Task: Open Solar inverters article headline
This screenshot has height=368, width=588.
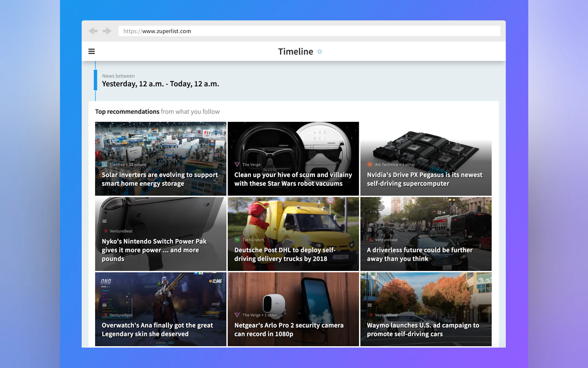Action: (160, 179)
